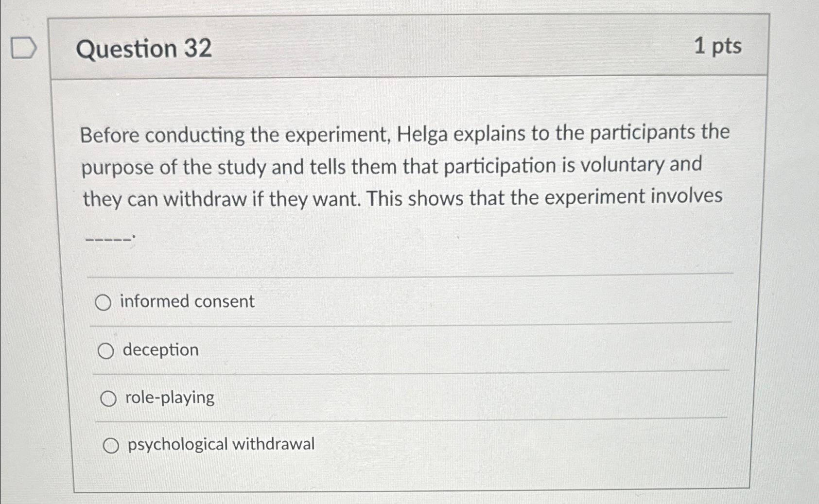The width and height of the screenshot is (819, 504).
Task: Click the question prompt paragraph text
Action: pos(403,165)
